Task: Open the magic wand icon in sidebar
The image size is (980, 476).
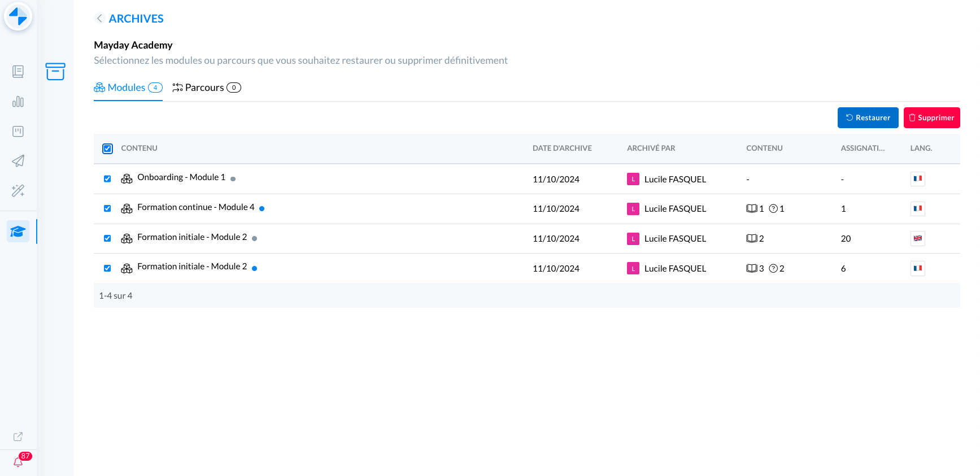Action: pyautogui.click(x=18, y=191)
